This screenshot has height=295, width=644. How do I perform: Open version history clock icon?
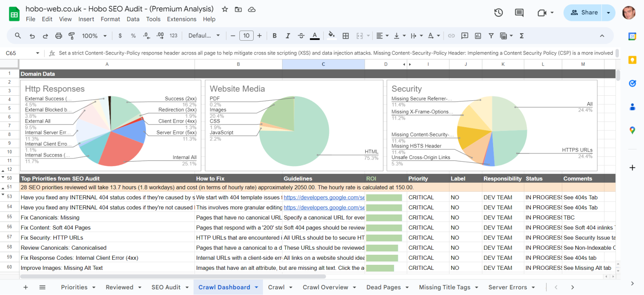[x=498, y=13]
